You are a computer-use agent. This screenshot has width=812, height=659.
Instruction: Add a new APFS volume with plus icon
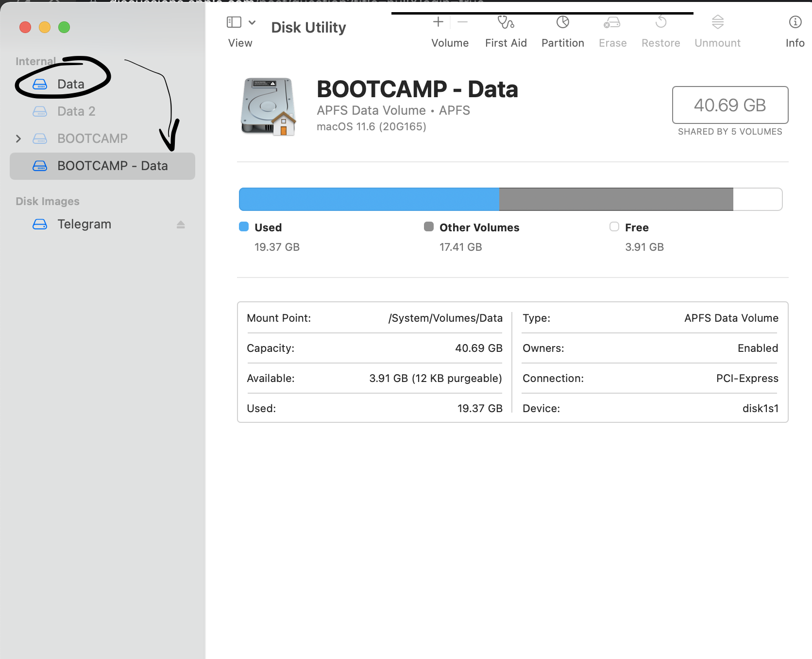[x=438, y=22]
